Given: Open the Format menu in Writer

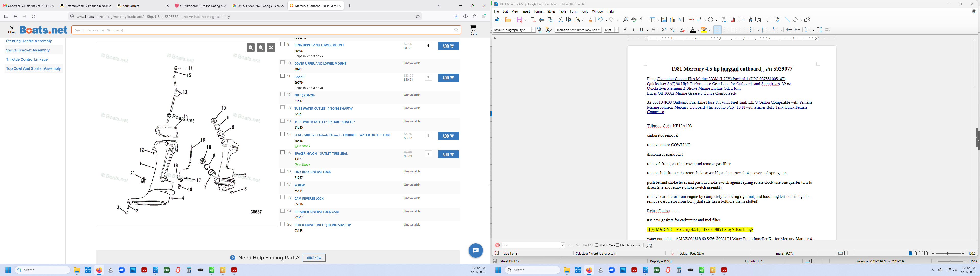Looking at the screenshot, I should (538, 11).
